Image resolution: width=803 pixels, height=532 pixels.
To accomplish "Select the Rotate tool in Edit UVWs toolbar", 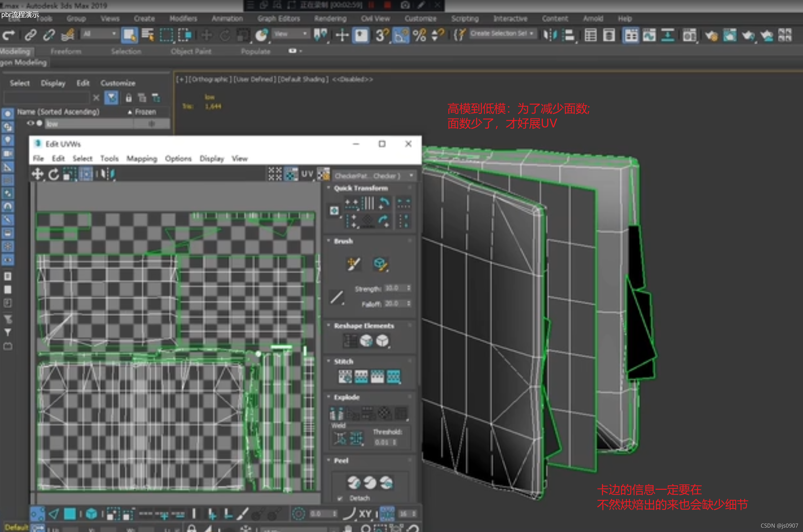I will coord(53,174).
